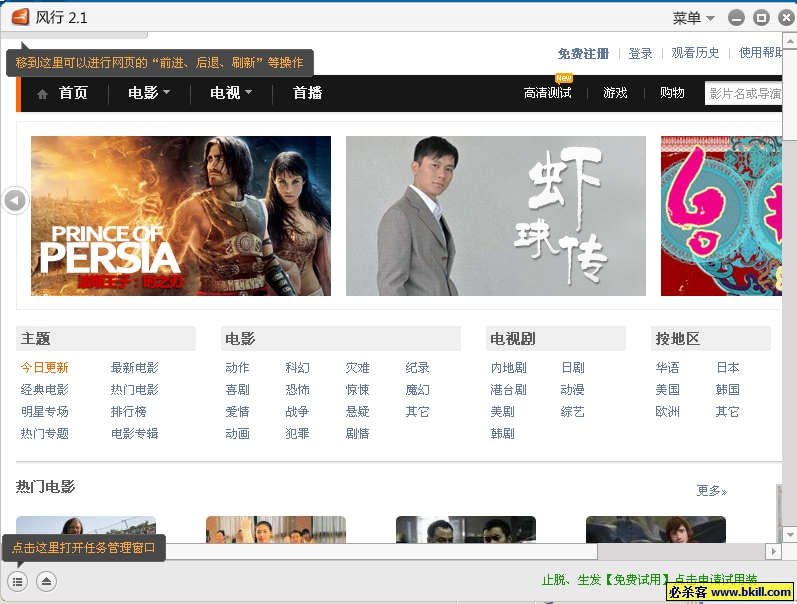The height and width of the screenshot is (604, 797).
Task: Click the home icon beside 首页
Action: (x=43, y=94)
